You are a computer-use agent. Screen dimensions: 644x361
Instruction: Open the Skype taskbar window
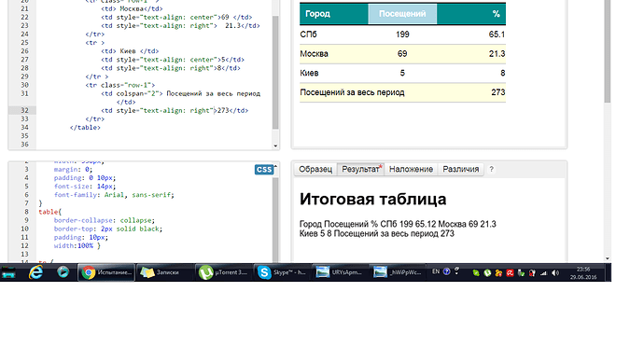[282, 272]
